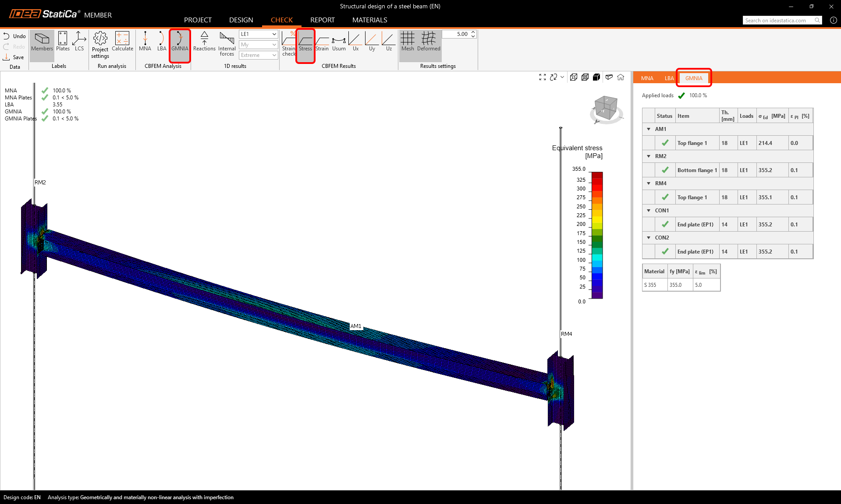Click the search on ideastatica.com field
This screenshot has height=504, width=841.
778,21
